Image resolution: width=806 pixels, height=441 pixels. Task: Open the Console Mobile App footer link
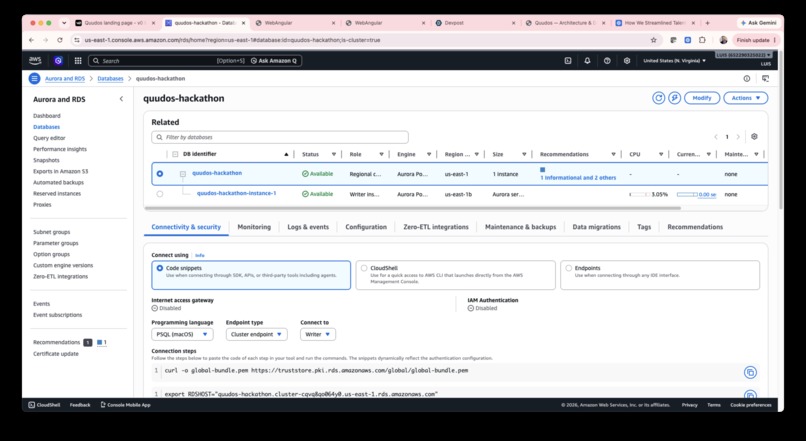(125, 405)
